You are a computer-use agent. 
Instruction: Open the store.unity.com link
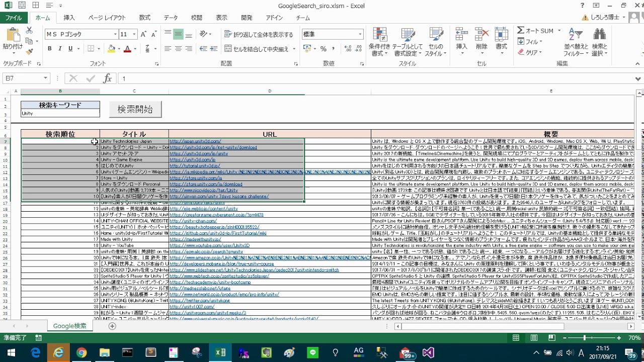(x=196, y=178)
